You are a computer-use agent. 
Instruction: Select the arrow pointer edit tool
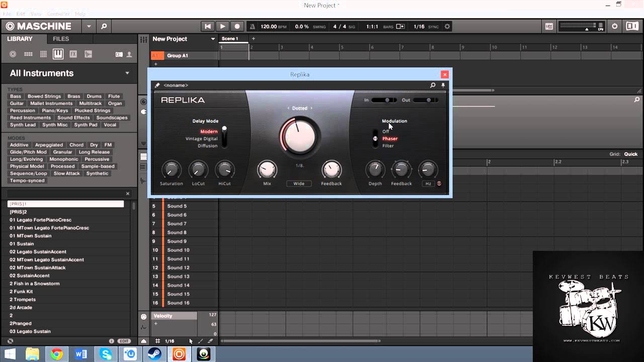tap(191, 341)
